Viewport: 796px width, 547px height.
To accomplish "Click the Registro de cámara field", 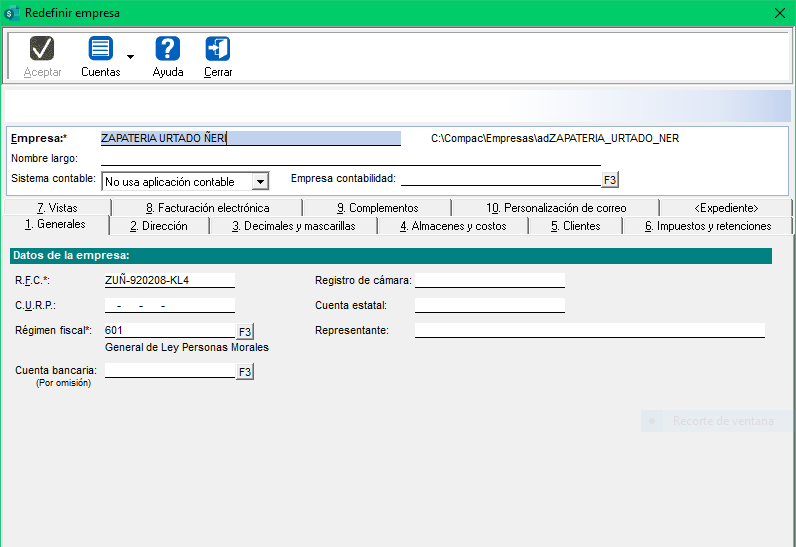I will [x=489, y=280].
